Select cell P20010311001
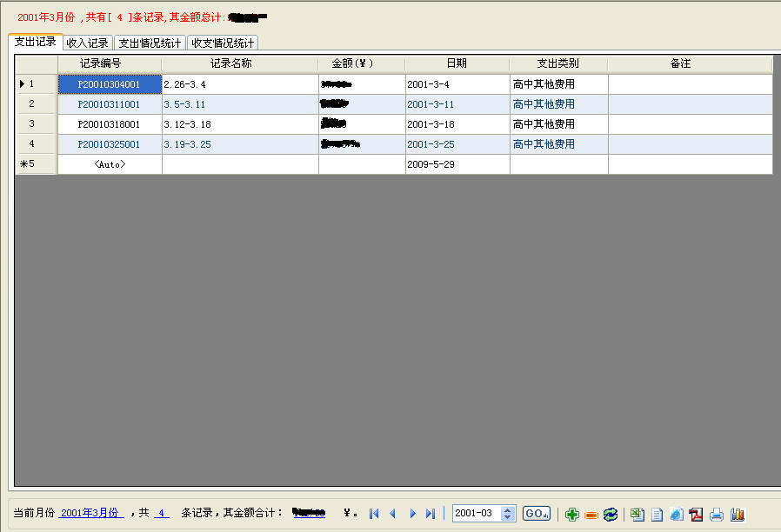Screen dimensions: 781x532 click(110, 104)
